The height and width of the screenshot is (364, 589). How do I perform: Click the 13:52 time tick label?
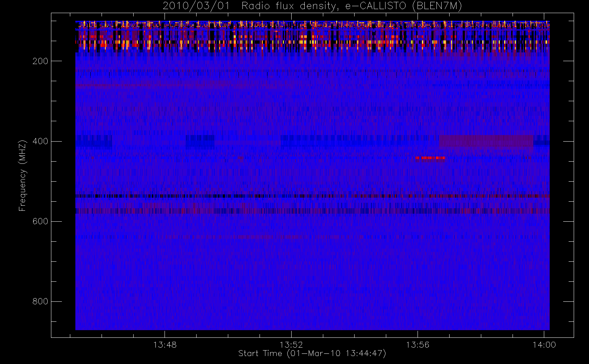pyautogui.click(x=291, y=345)
